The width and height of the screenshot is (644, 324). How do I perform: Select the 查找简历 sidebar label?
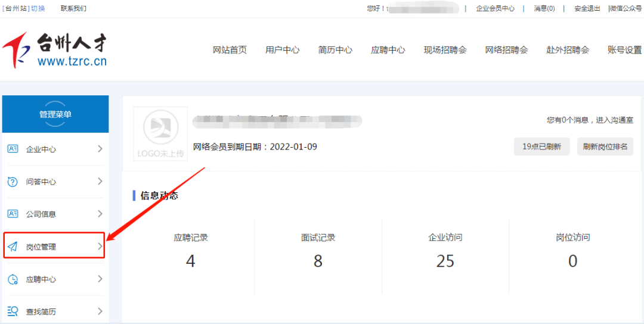[41, 312]
